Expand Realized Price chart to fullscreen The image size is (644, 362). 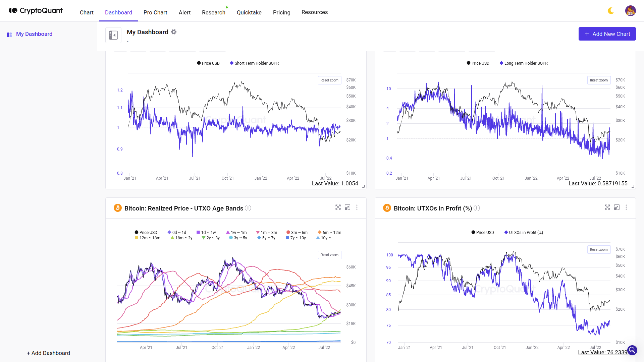click(x=338, y=207)
